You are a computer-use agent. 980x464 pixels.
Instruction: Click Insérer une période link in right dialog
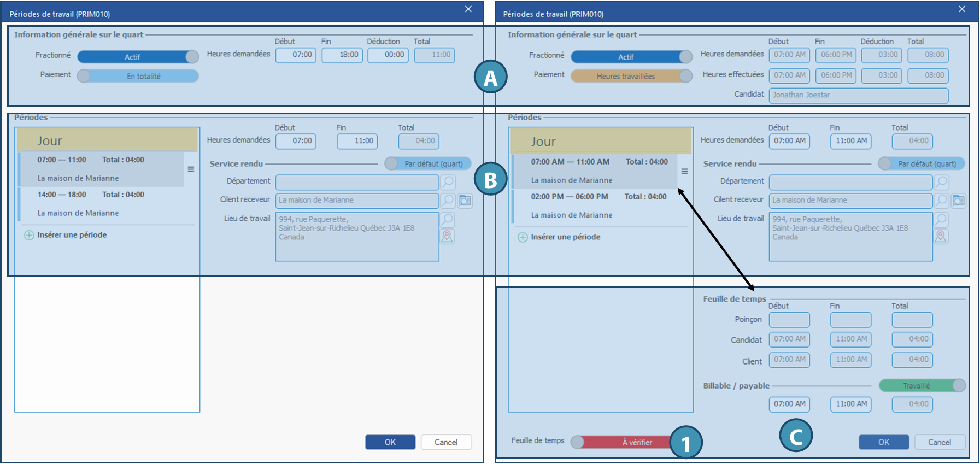(x=565, y=237)
